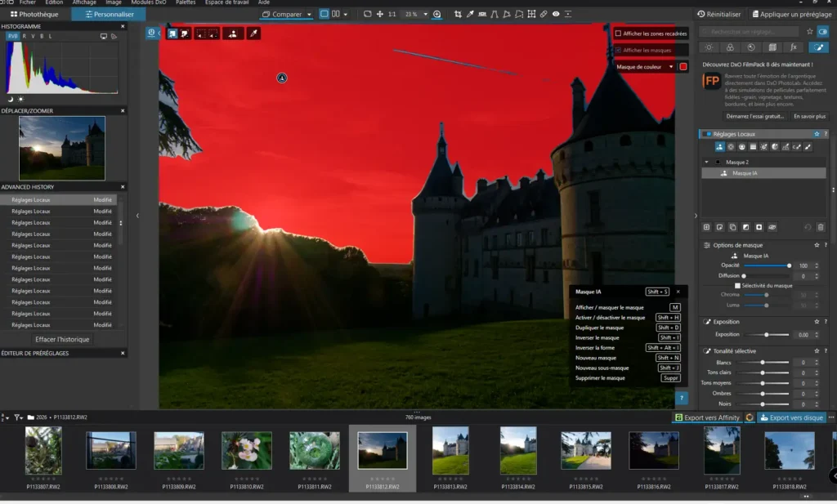The image size is (837, 504).
Task: Toggle Afficher les masques checkbox
Action: coord(618,50)
